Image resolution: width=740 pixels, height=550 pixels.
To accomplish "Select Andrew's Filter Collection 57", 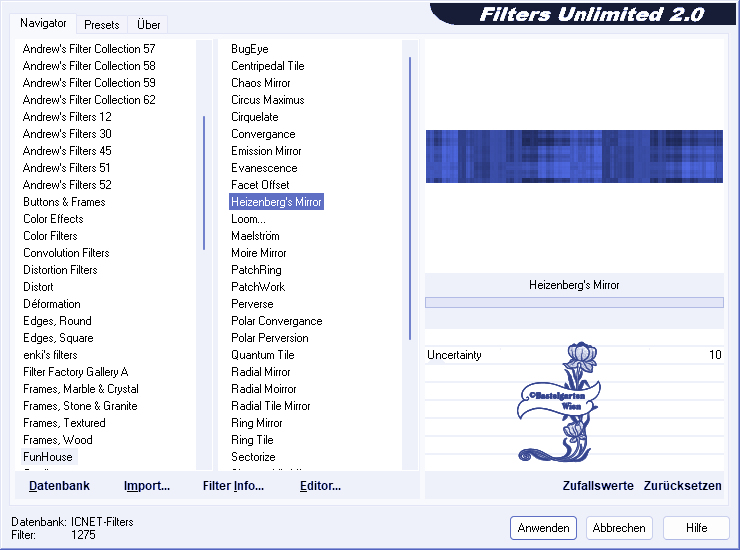I will [x=89, y=49].
